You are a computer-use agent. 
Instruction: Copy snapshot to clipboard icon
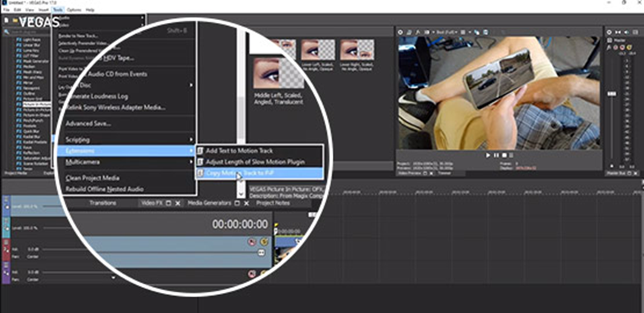pos(477,32)
